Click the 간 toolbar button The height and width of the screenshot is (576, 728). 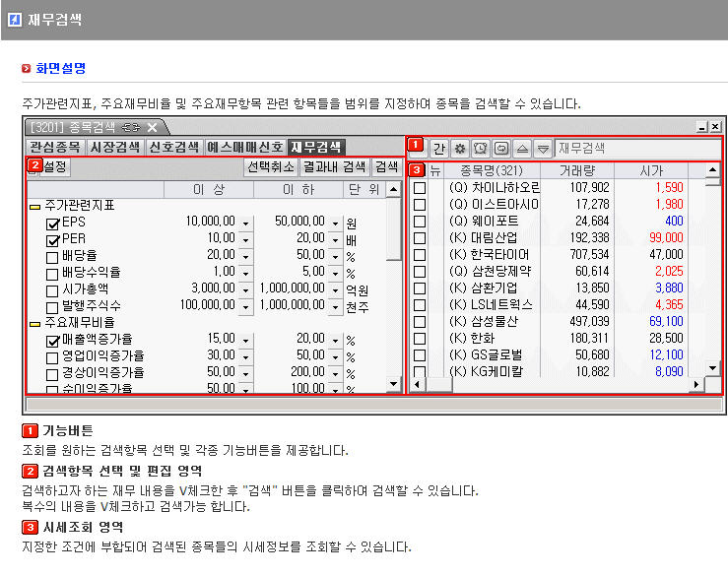tap(438, 148)
